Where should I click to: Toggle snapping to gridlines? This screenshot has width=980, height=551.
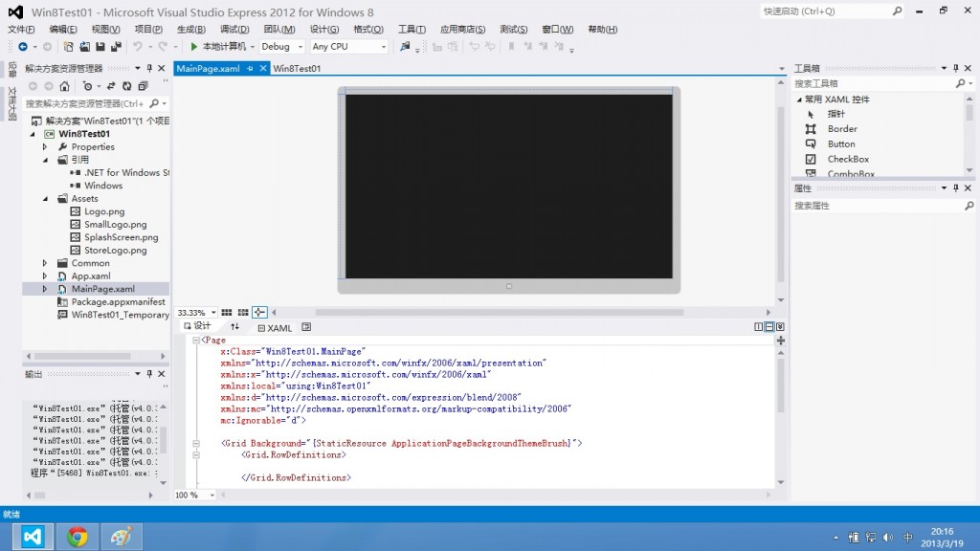tap(242, 311)
